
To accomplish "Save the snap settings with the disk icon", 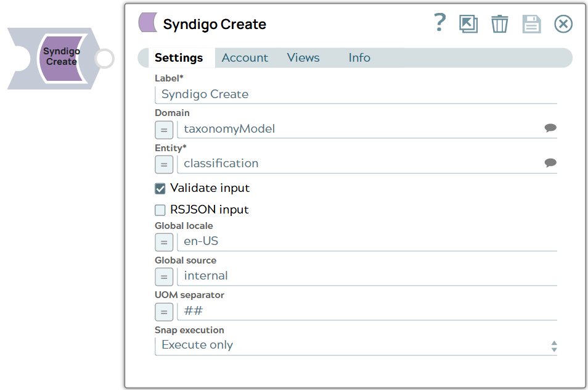I will point(531,23).
